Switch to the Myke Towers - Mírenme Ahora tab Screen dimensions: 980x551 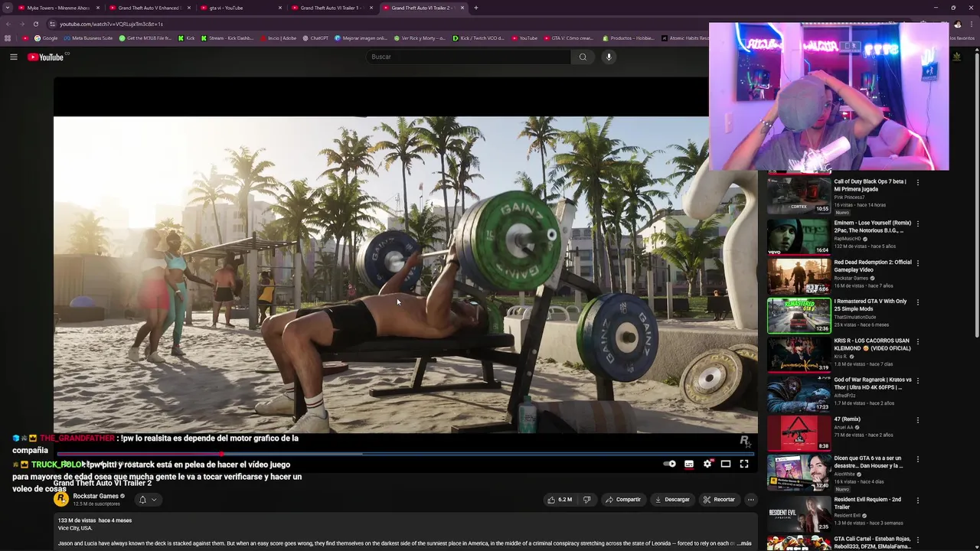point(60,8)
